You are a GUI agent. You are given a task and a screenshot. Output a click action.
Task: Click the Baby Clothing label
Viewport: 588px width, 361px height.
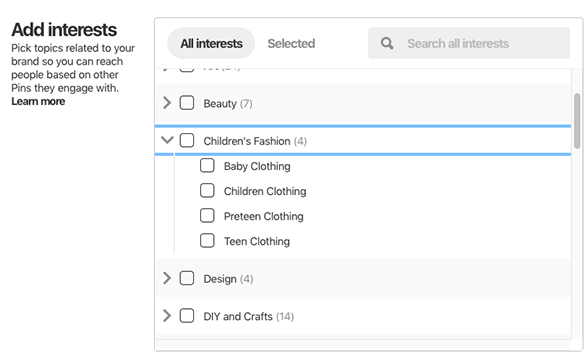pyautogui.click(x=257, y=166)
